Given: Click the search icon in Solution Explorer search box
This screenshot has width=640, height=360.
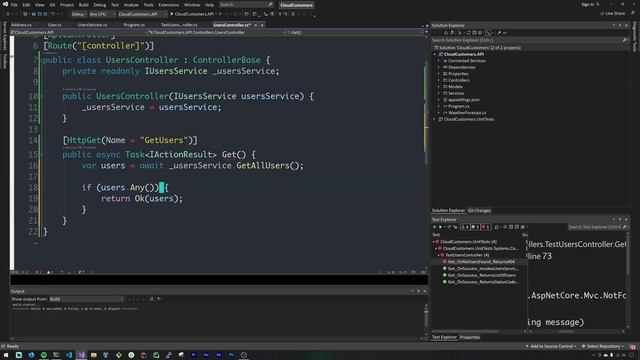Looking at the screenshot, I should (x=625, y=40).
